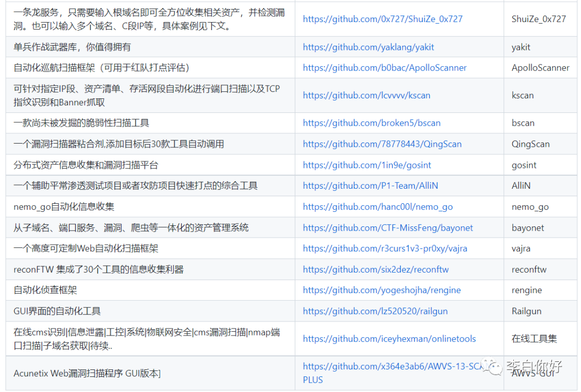Open the lz520520/railgun link
581x392 pixels.
tap(375, 311)
